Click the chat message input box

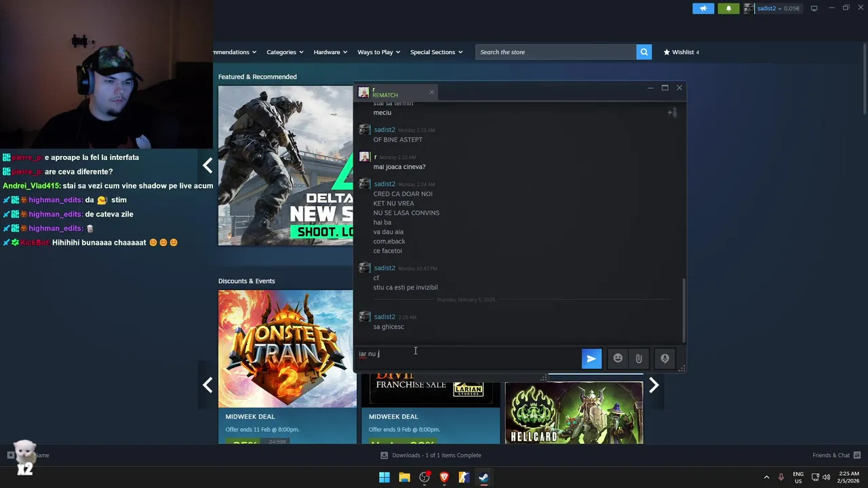(x=468, y=359)
